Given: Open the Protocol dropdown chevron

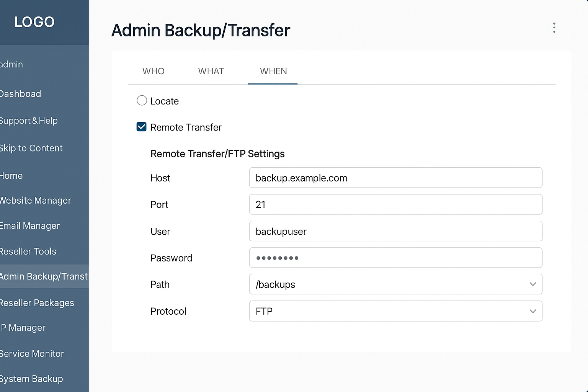Looking at the screenshot, I should (x=532, y=311).
